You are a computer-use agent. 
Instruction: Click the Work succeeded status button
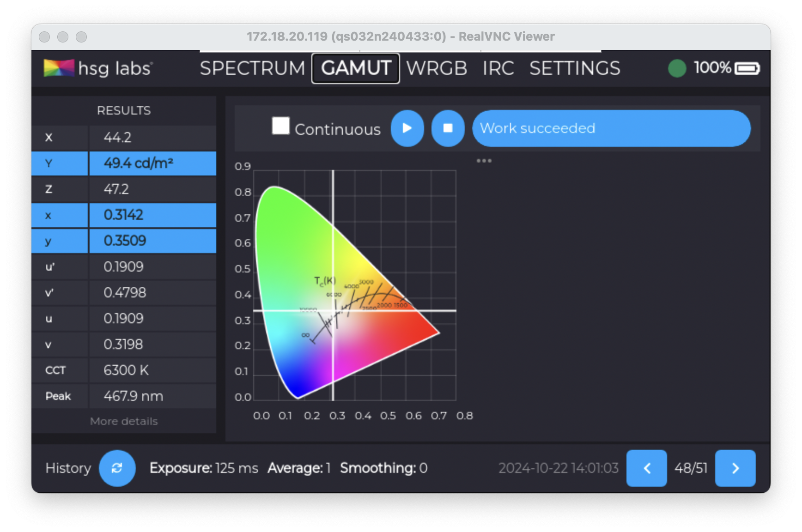(611, 128)
